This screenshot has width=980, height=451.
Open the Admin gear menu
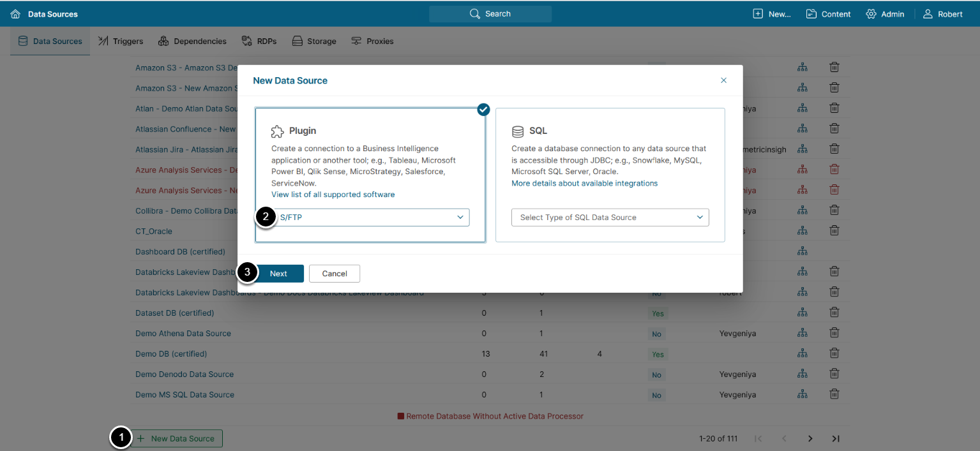point(885,14)
